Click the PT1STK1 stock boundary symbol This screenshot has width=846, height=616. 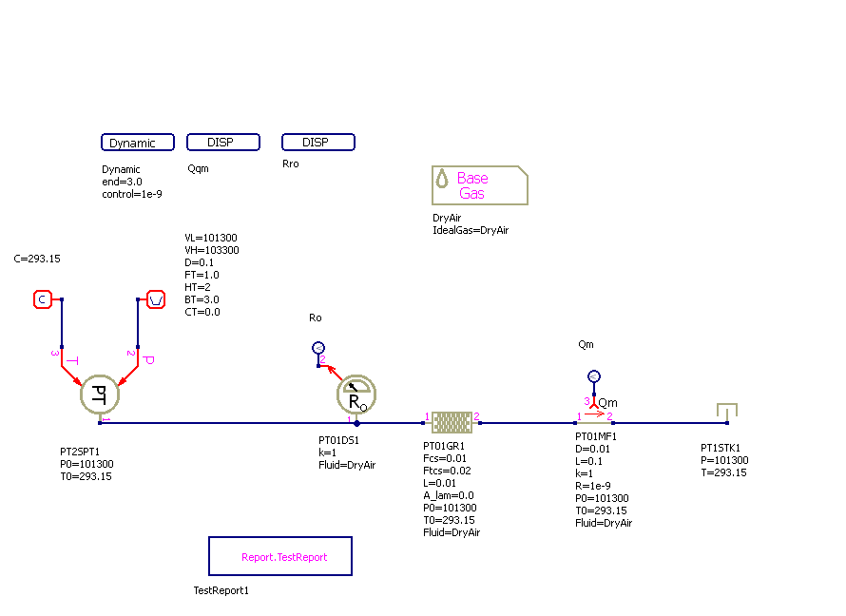[x=727, y=412]
